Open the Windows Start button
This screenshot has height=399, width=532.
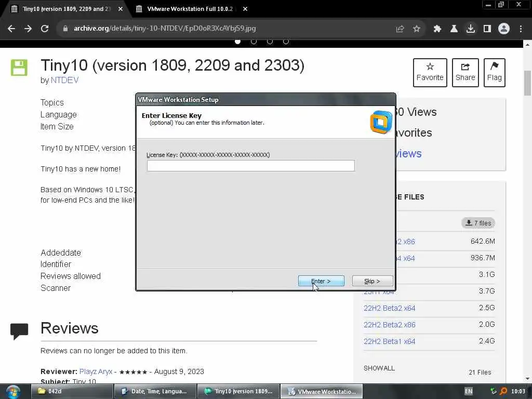click(x=13, y=392)
